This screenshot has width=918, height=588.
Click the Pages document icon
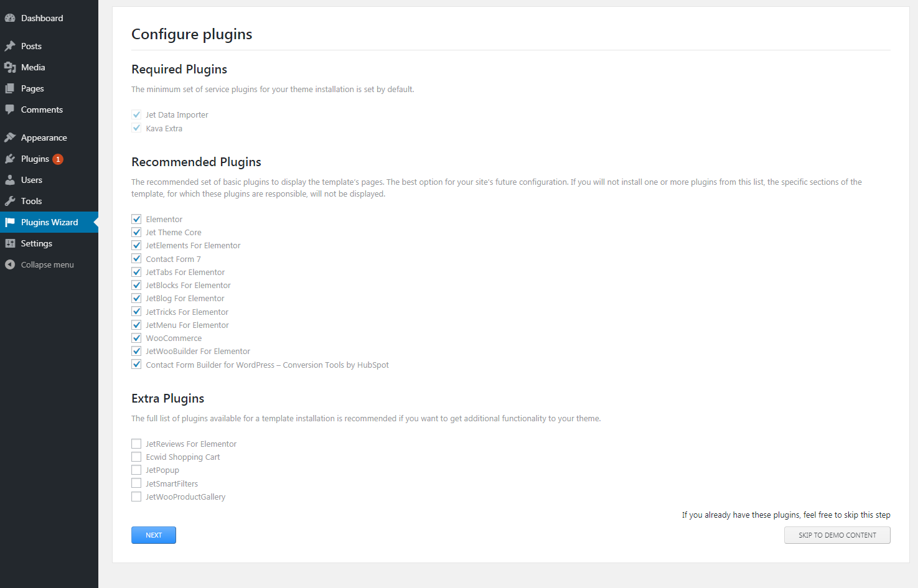[x=10, y=88]
